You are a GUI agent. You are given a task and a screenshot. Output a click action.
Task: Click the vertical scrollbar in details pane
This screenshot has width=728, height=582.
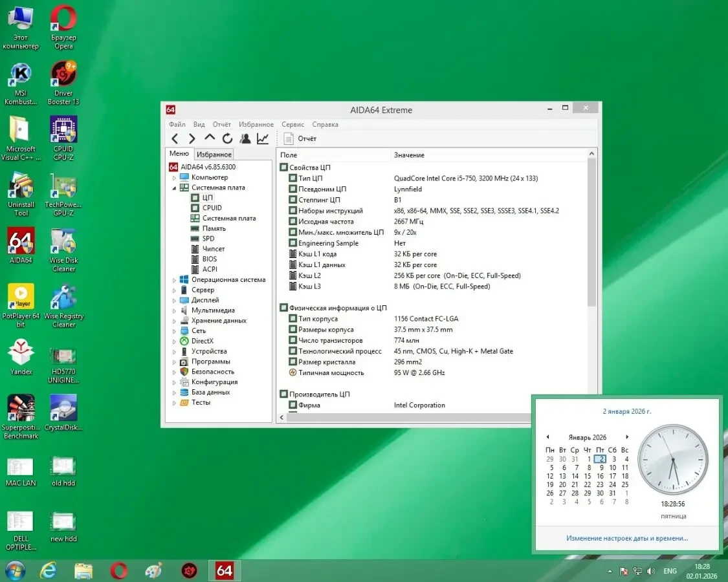tap(591, 233)
